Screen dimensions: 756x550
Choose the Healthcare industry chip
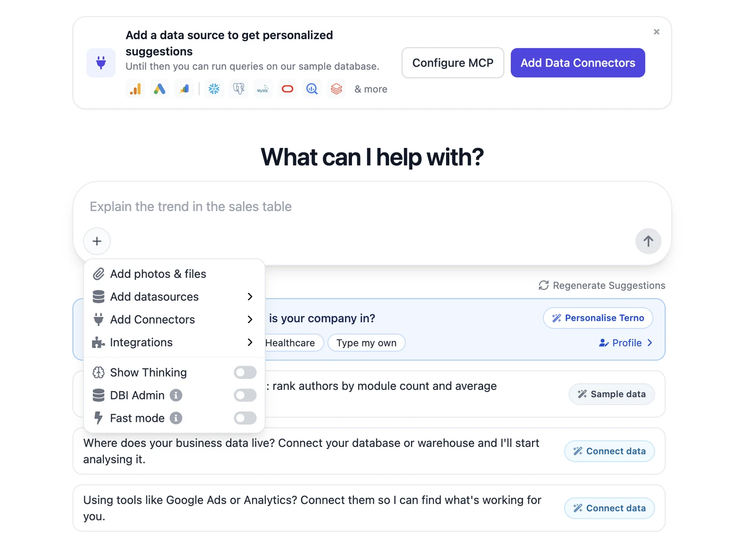[293, 343]
